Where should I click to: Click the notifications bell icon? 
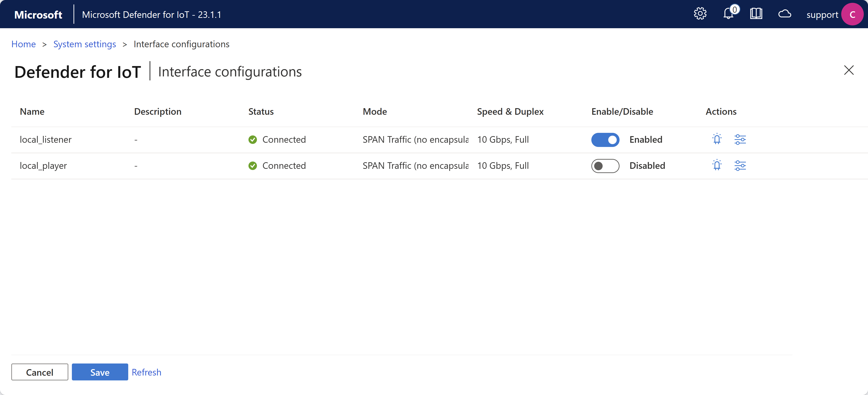click(729, 14)
